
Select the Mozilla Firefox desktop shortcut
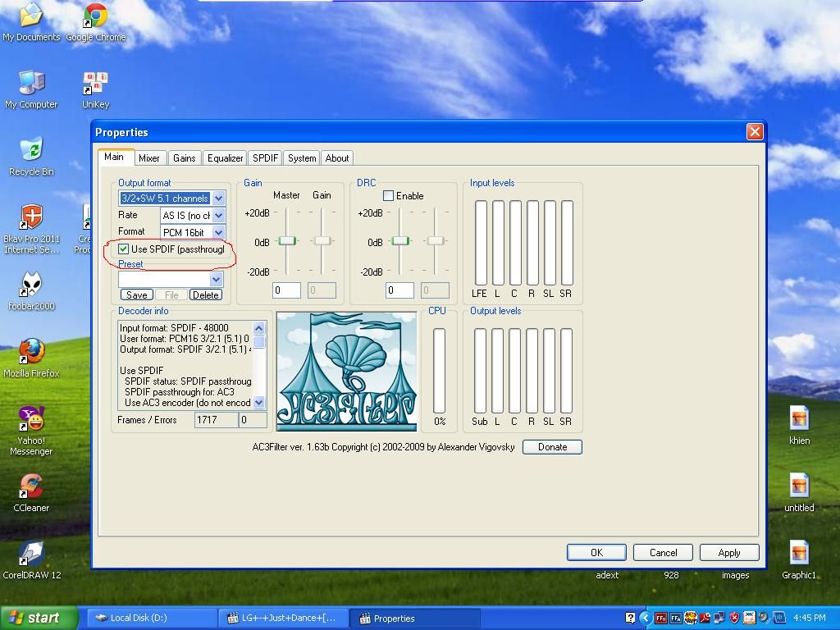click(31, 358)
